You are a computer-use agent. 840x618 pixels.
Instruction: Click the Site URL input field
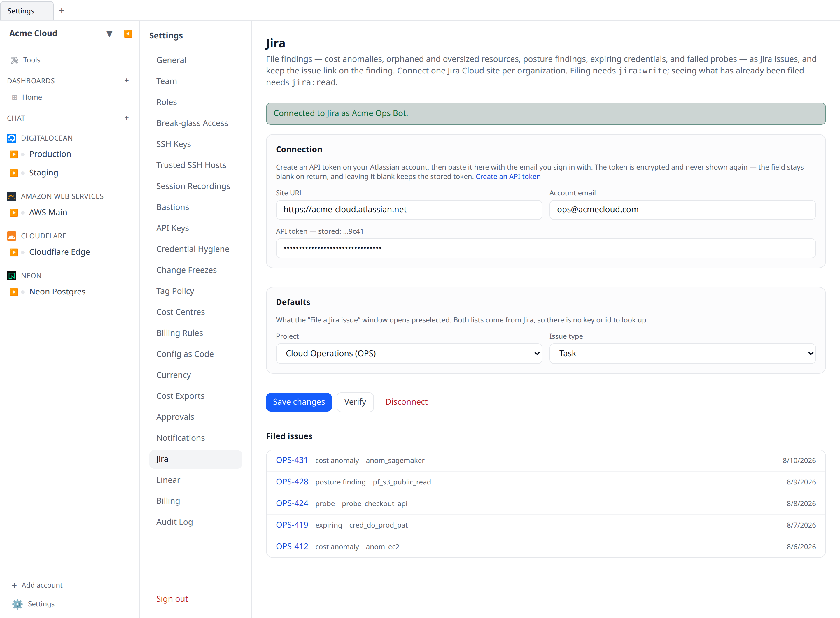click(409, 210)
